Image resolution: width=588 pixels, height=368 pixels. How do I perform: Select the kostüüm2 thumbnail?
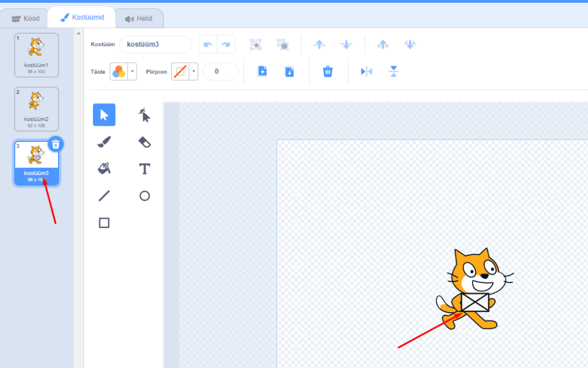point(36,109)
